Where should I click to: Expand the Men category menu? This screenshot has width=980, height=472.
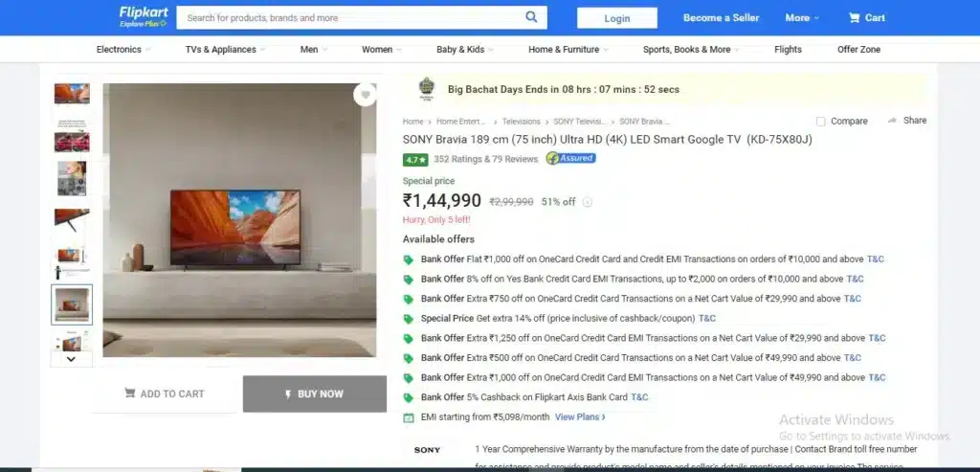pos(313,50)
